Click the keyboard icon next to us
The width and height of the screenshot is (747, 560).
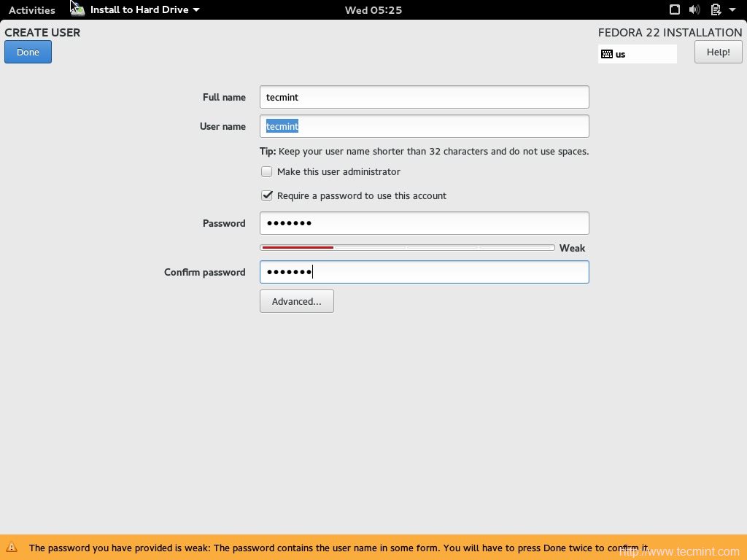point(607,54)
